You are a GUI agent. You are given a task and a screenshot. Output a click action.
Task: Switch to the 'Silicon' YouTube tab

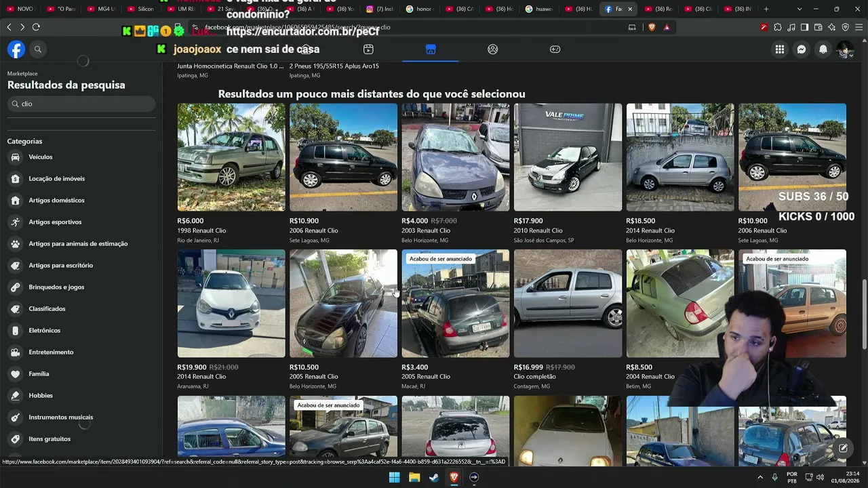(x=140, y=9)
